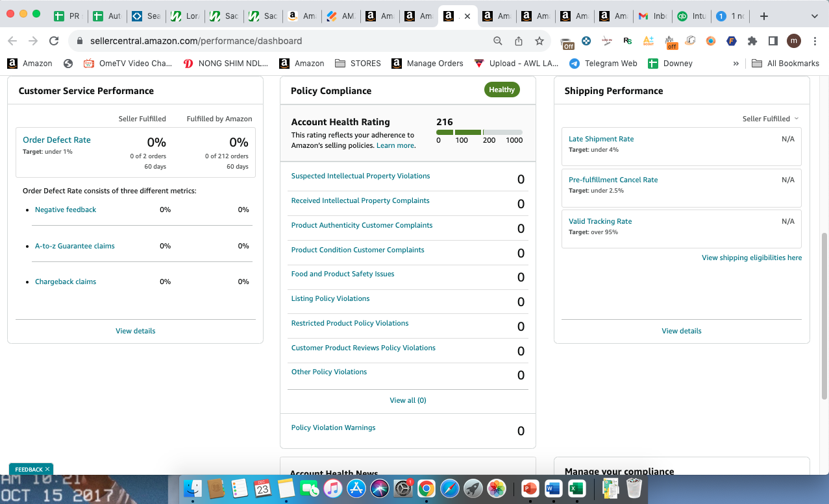Switch to the 'PR' spreadsheet tab

68,16
